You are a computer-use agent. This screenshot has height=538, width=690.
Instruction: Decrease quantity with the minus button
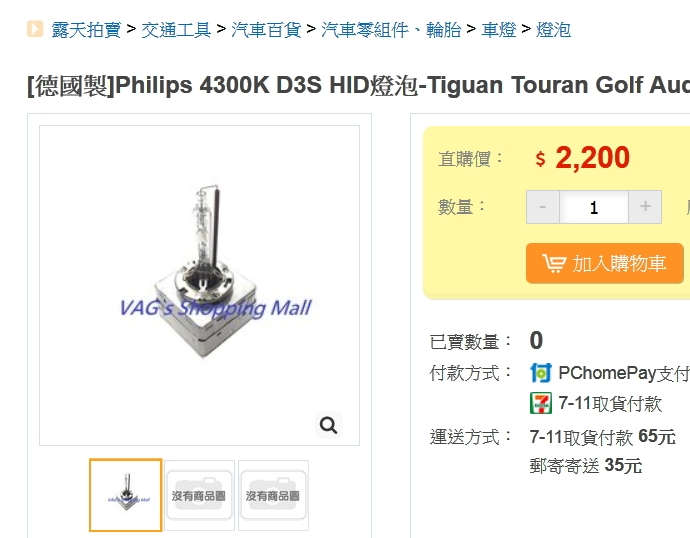[x=543, y=207]
